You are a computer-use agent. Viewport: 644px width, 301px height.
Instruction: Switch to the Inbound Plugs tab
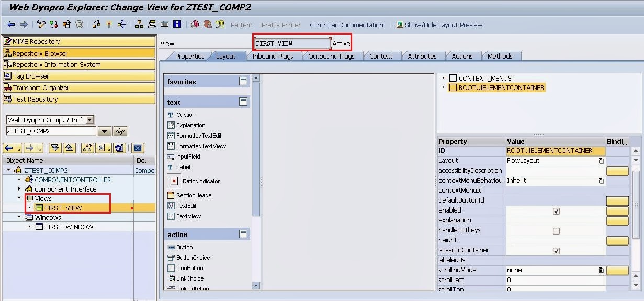pos(273,56)
